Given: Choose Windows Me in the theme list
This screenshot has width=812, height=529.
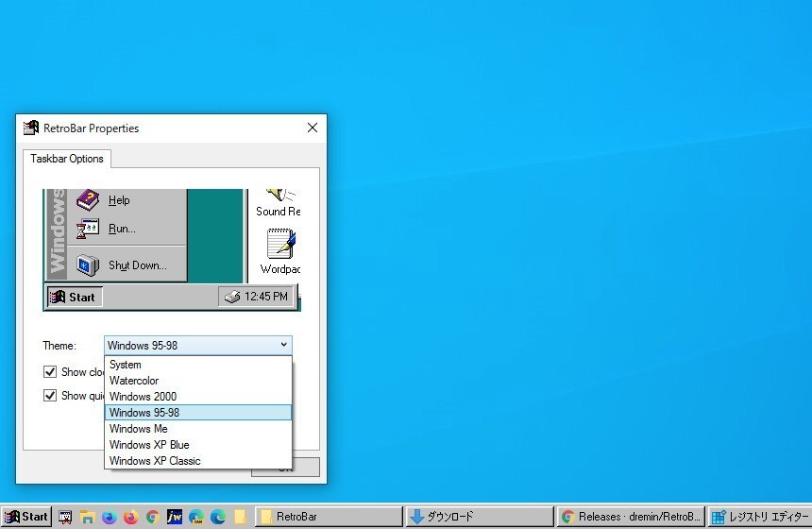Looking at the screenshot, I should click(138, 429).
